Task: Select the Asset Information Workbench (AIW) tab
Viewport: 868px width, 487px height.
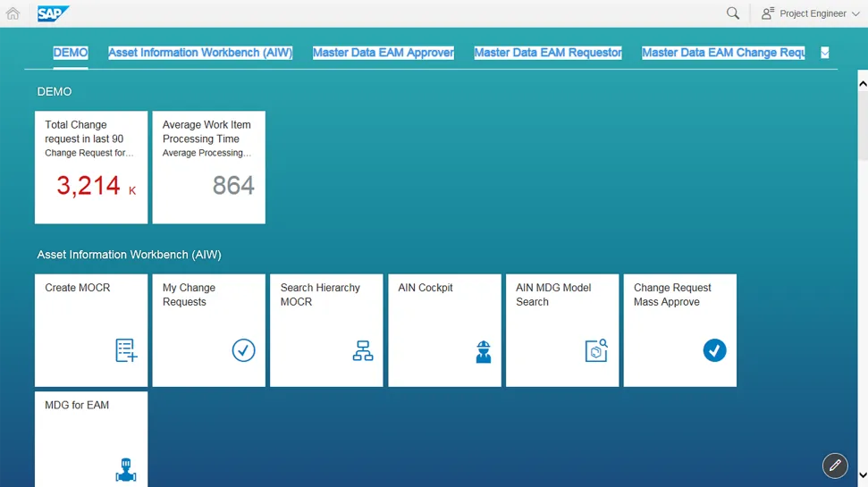Action: click(200, 53)
